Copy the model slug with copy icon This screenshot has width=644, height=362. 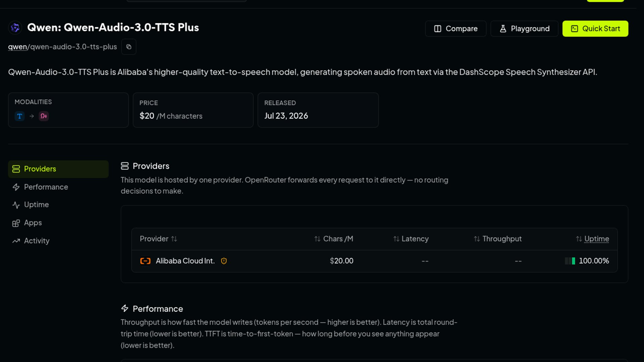[129, 47]
